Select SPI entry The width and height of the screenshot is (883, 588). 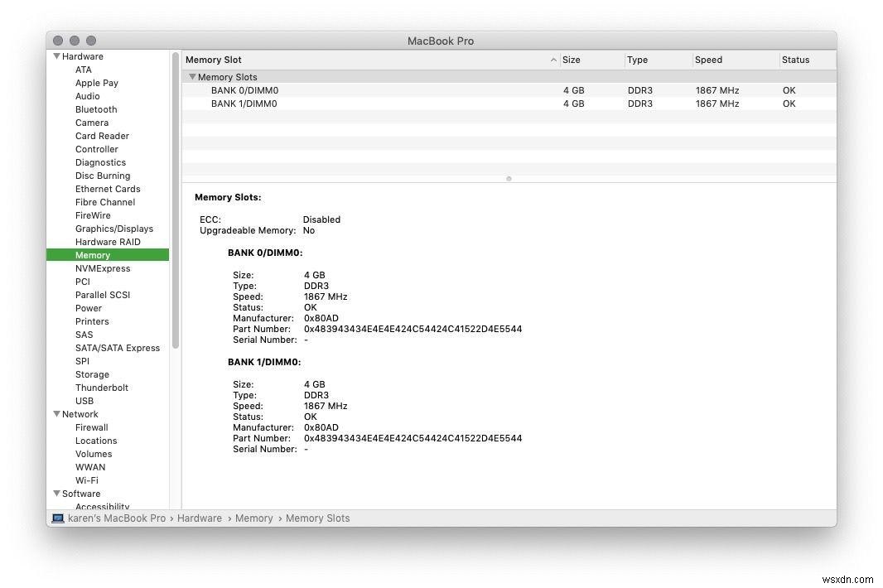82,361
